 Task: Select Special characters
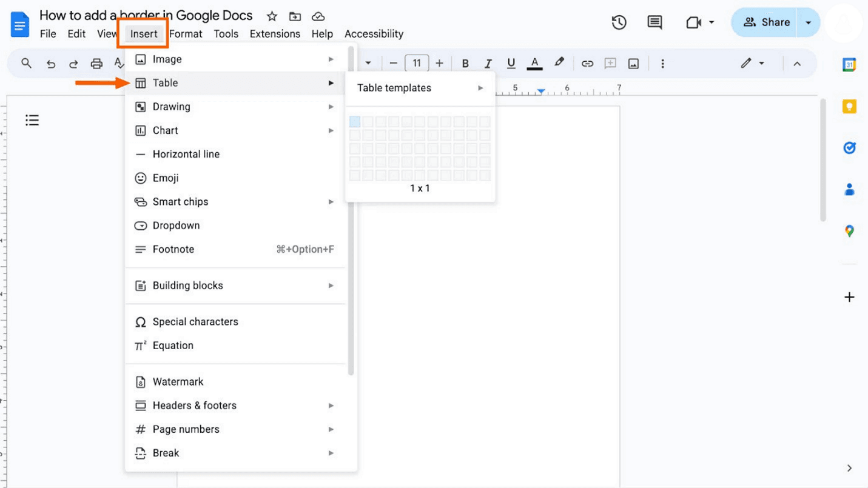236,322
